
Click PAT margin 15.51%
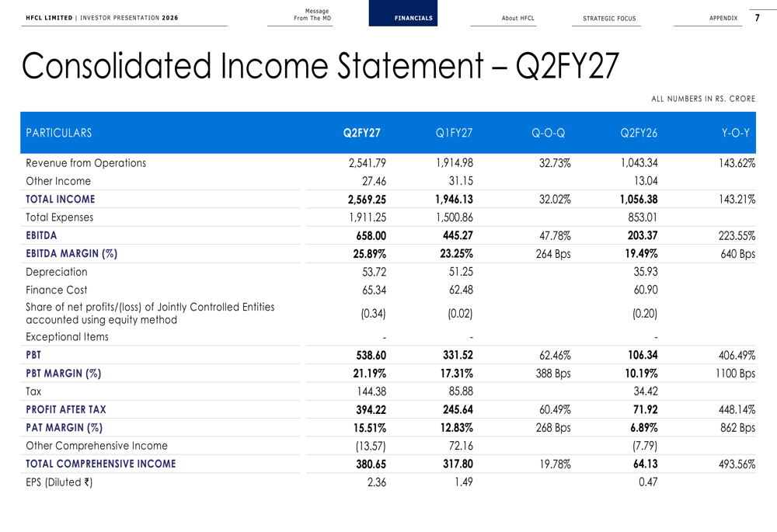(370, 427)
